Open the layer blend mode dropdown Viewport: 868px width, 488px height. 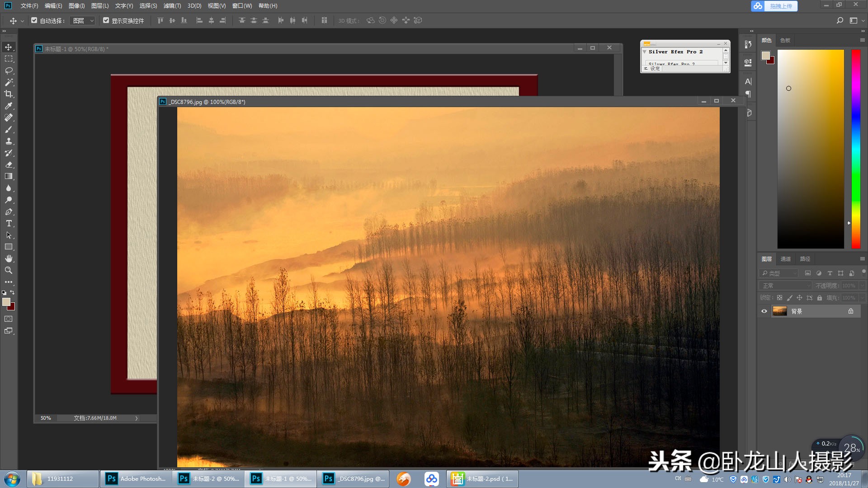[x=786, y=286]
